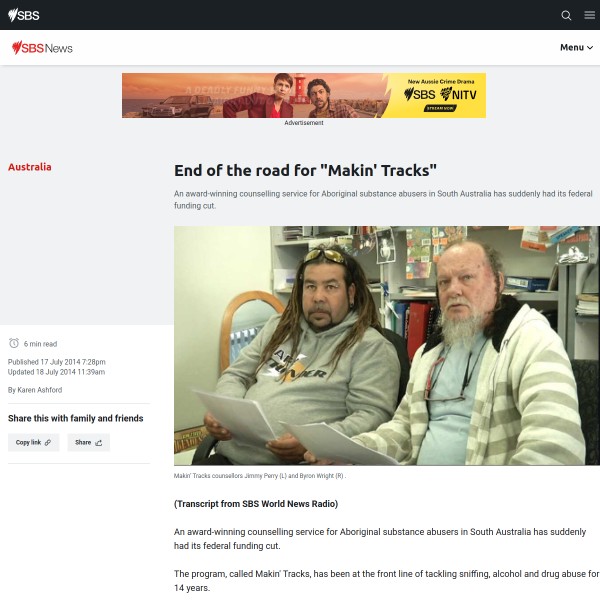Open the search magnifier icon
This screenshot has width=600, height=600.
coord(566,15)
